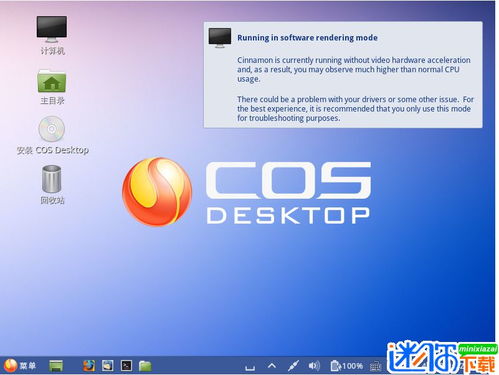Open the volume speaker control
This screenshot has height=375, width=499.
314,366
